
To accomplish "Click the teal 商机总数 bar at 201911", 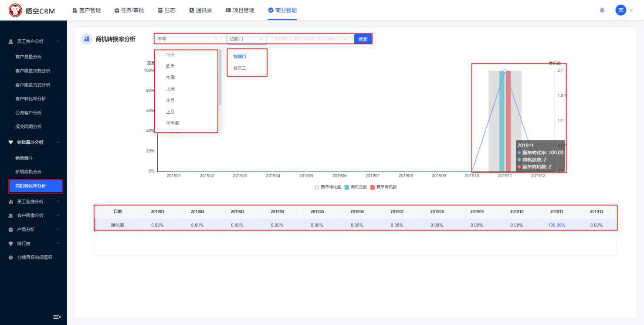I will coord(502,121).
